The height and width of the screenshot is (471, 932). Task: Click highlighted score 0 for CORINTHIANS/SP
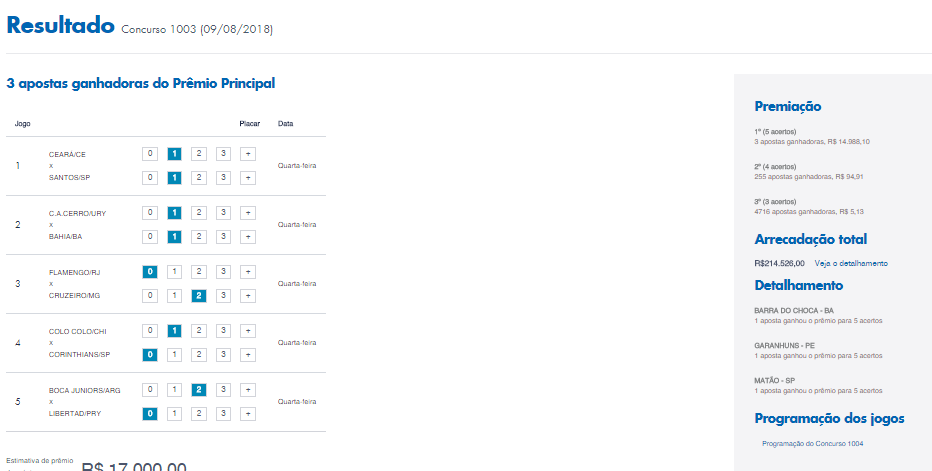click(x=150, y=354)
